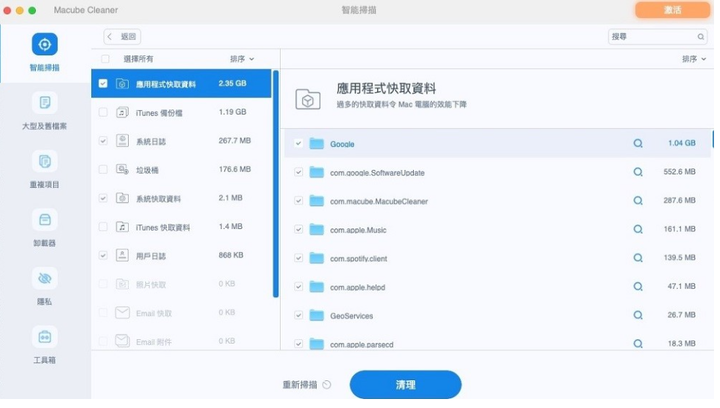
Task: Click the orange 激活 activate button
Action: click(672, 10)
